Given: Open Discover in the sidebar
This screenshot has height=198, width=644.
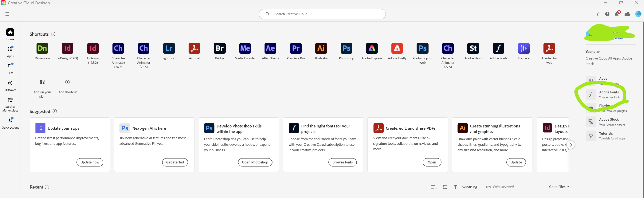Looking at the screenshot, I should 10,86.
